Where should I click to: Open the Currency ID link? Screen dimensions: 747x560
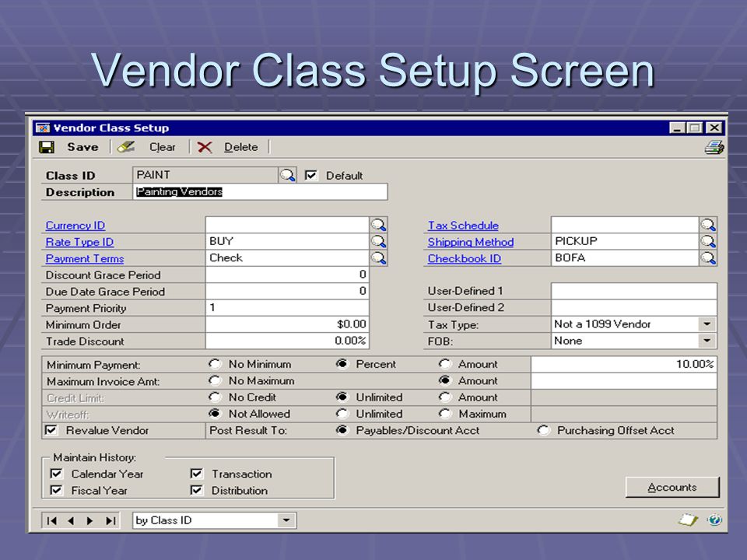tap(75, 226)
